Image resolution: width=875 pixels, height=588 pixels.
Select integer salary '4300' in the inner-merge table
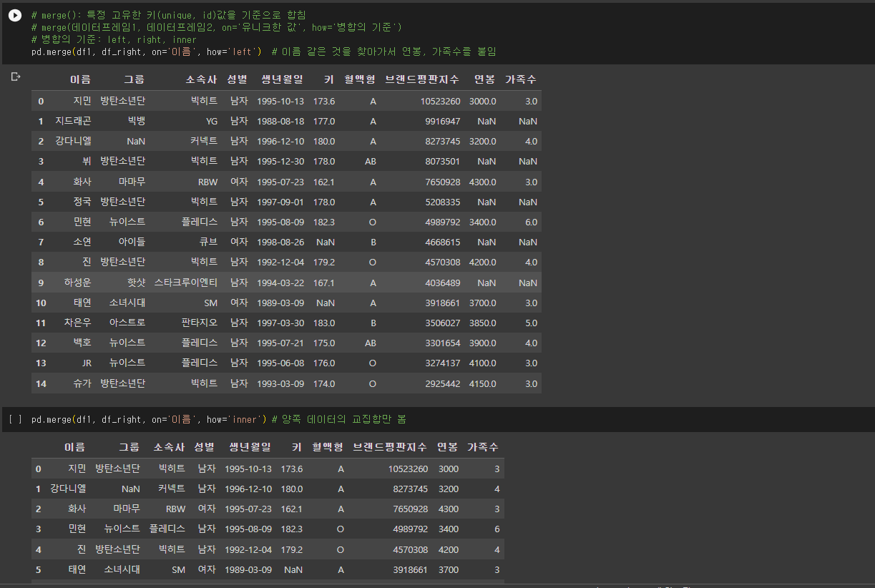(x=448, y=509)
